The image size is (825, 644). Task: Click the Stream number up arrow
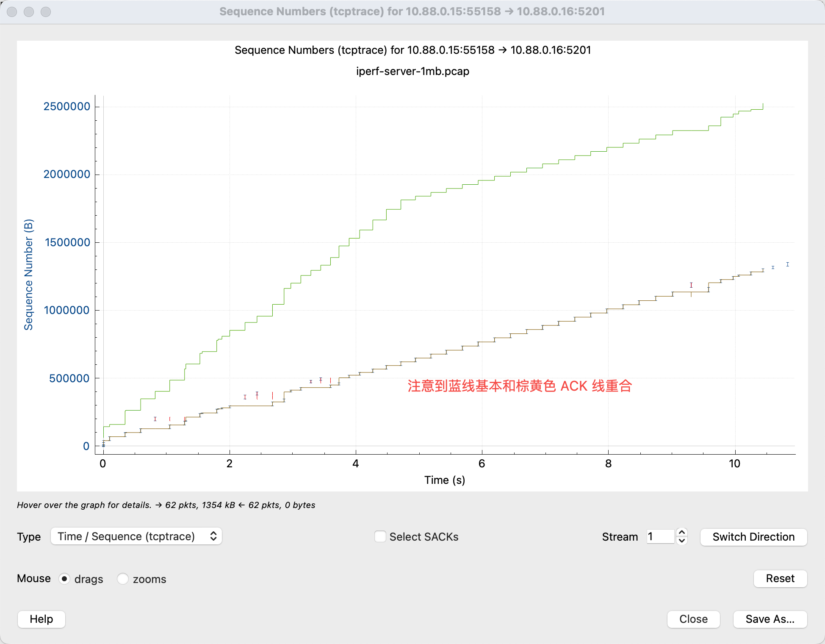coord(682,533)
